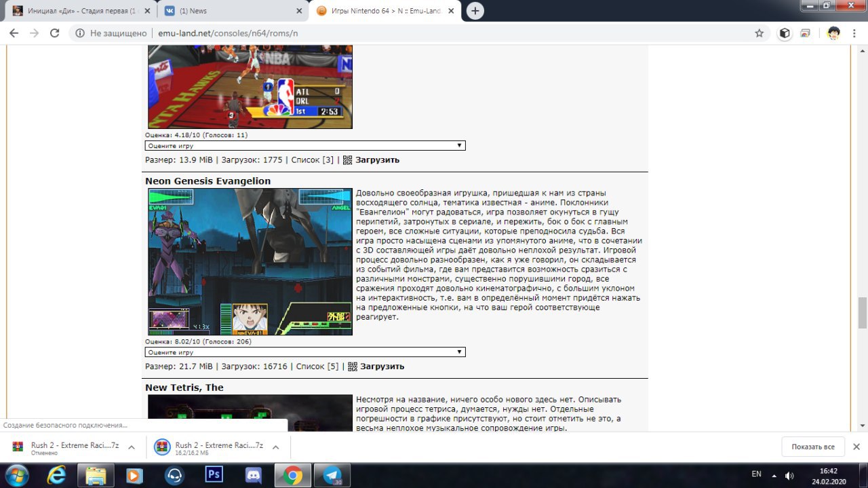Open the cancelled "Rush 2 - Extreme Raci...7z" download

(64, 447)
